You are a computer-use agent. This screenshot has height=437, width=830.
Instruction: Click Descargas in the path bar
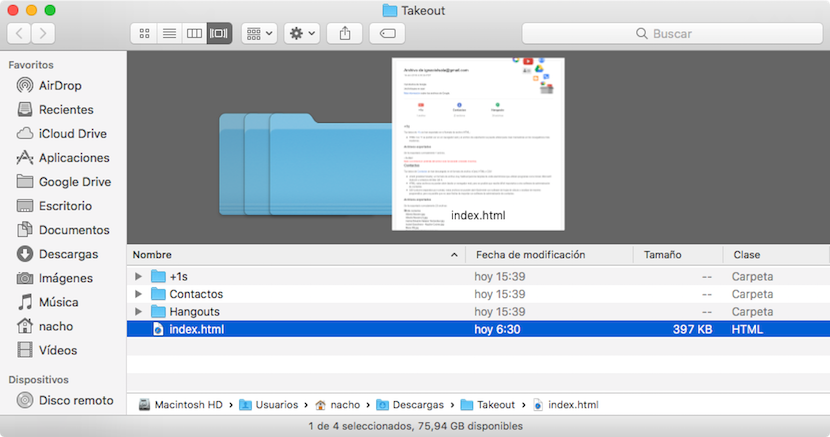tap(410, 405)
